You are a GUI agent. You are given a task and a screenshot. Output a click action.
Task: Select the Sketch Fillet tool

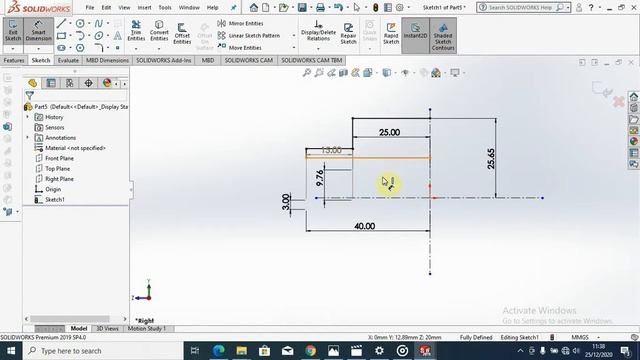pyautogui.click(x=99, y=48)
